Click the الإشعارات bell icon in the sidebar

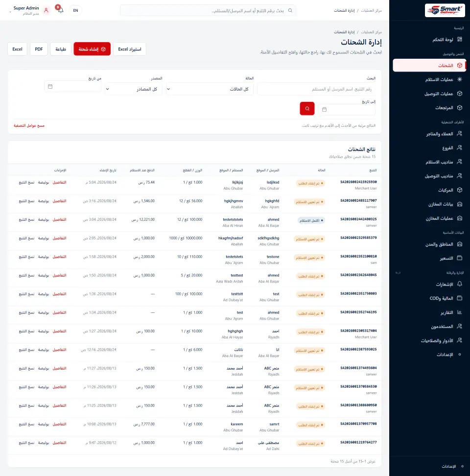[x=460, y=284]
